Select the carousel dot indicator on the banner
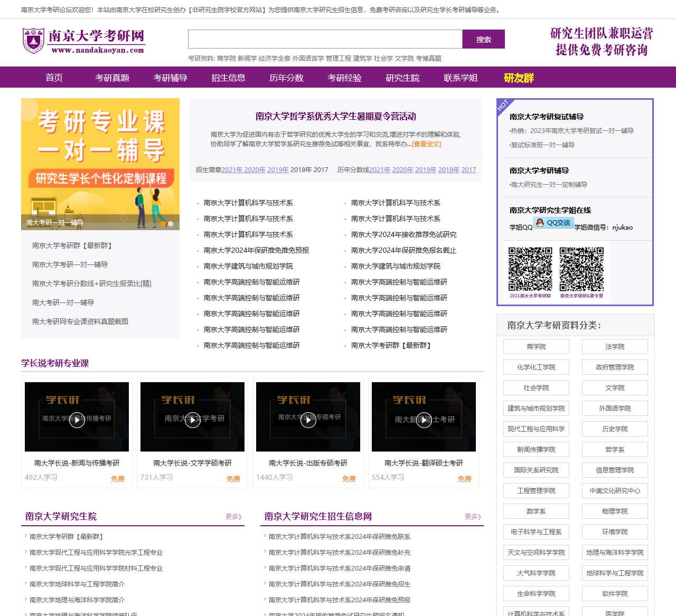The width and height of the screenshot is (676, 616). point(171,223)
